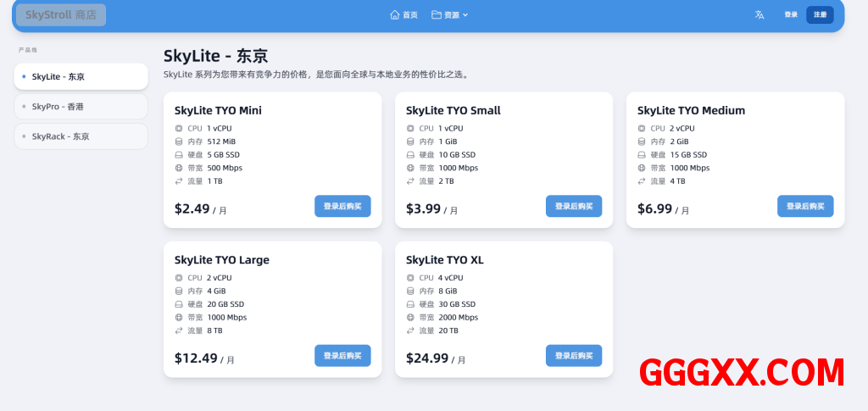Click the 登录 login link
The height and width of the screenshot is (411, 868).
(791, 14)
